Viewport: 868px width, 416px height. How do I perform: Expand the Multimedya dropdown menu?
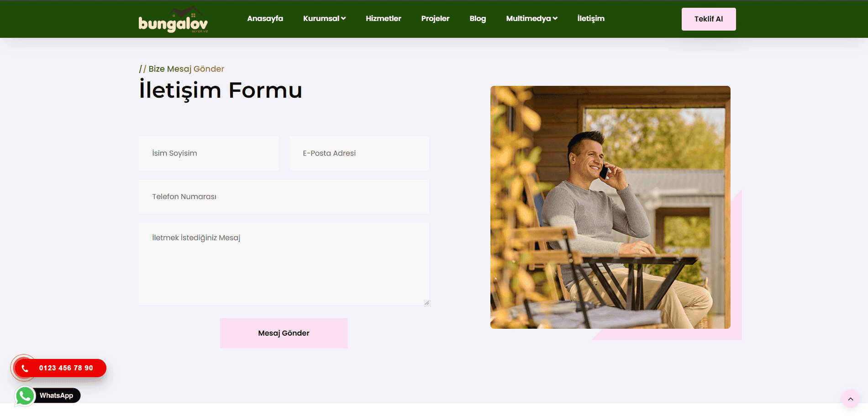click(x=531, y=19)
